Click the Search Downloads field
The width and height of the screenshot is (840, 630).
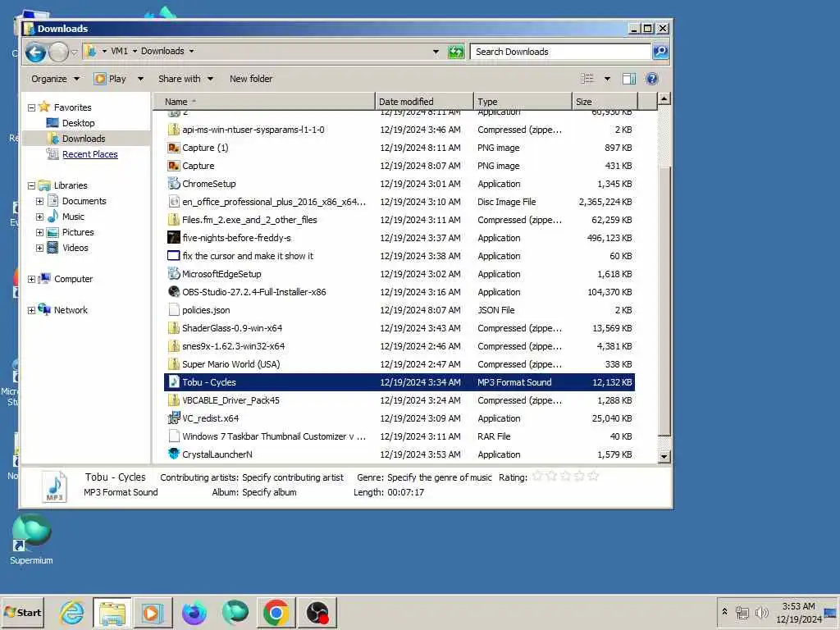[x=560, y=52]
